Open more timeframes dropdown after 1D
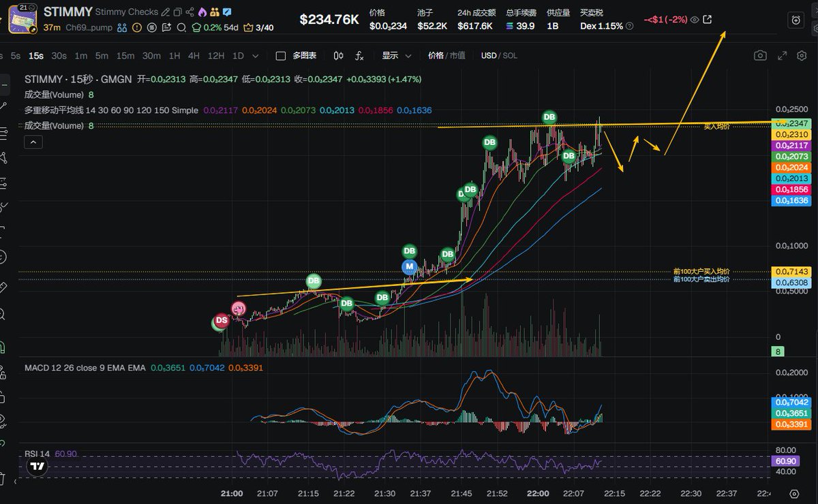818x504 pixels. coord(256,56)
